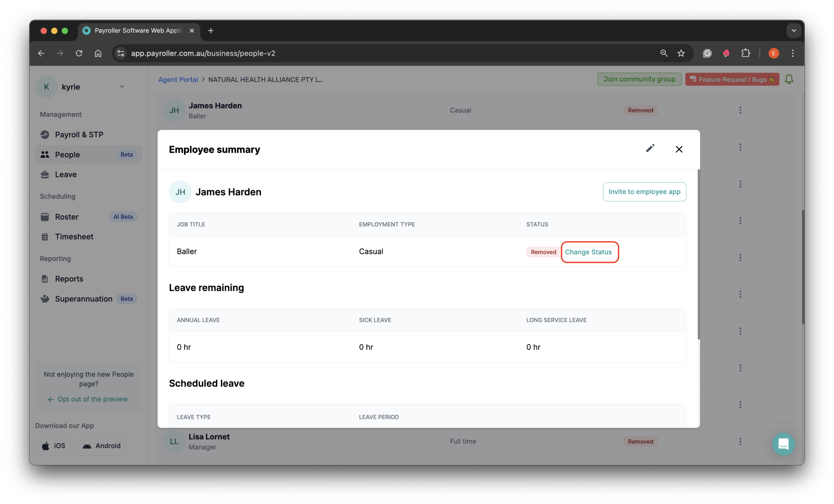Viewport: 834px width, 504px height.
Task: Select the Payroll & STP sidebar icon
Action: coord(45,134)
